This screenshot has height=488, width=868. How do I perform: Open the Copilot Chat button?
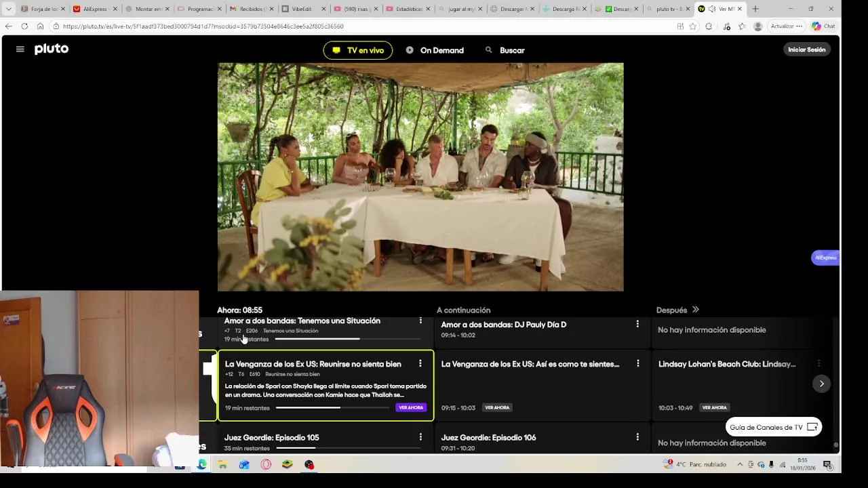click(x=824, y=26)
